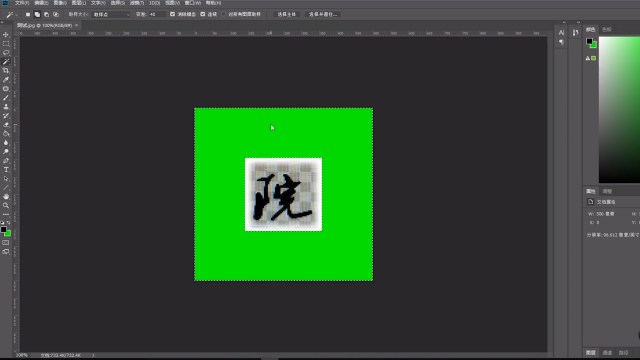The image size is (640, 360).
Task: Select the Crop tool
Action: 6,71
